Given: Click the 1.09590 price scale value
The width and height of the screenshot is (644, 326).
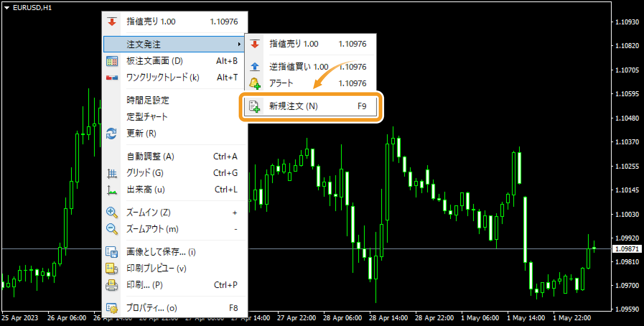Looking at the screenshot, I should point(627,309).
